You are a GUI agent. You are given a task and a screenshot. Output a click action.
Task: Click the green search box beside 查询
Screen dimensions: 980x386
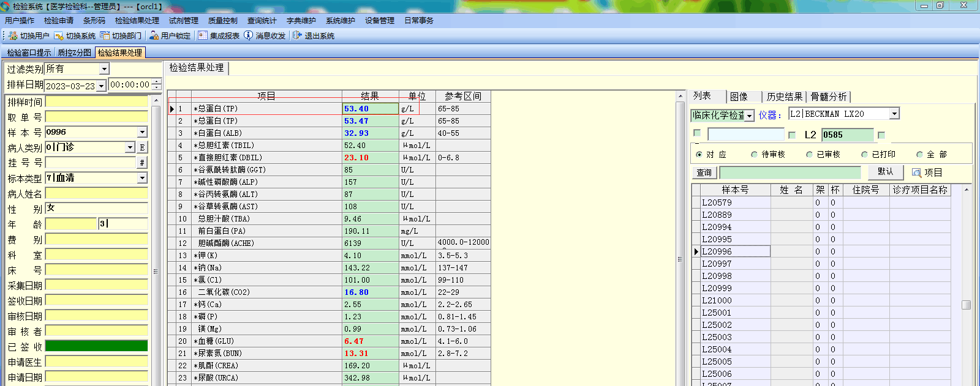(790, 173)
